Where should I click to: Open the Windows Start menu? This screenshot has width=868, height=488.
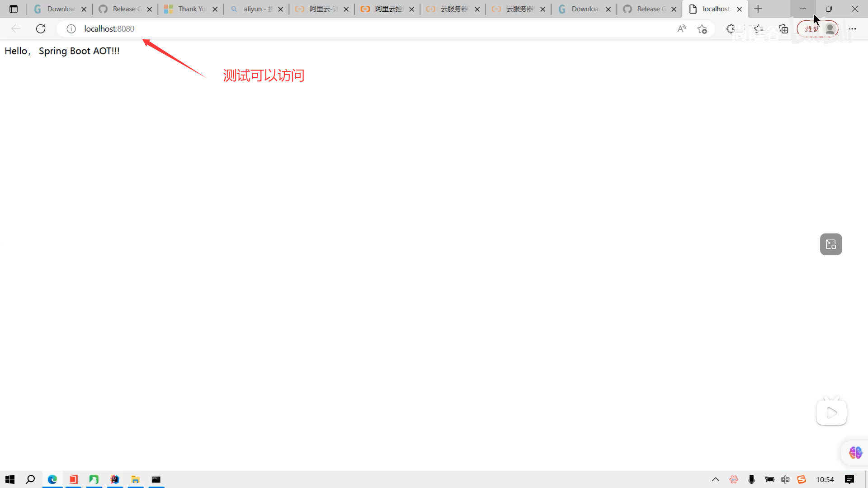pyautogui.click(x=10, y=479)
